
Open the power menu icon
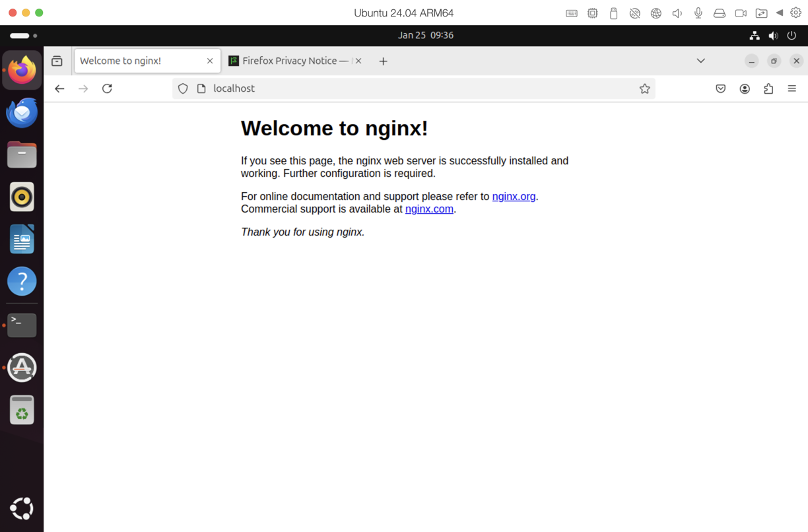tap(791, 36)
